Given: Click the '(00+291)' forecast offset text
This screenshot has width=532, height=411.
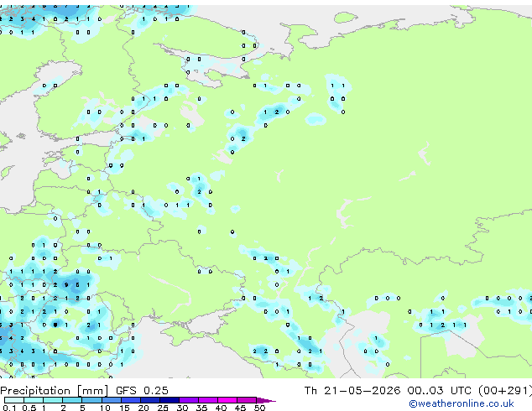Looking at the screenshot, I should click(505, 391).
